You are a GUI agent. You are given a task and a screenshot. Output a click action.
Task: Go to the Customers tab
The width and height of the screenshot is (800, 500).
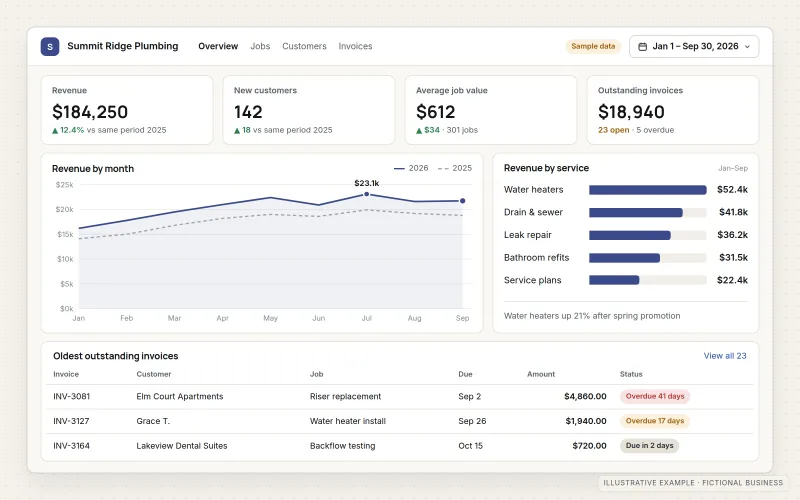[304, 46]
